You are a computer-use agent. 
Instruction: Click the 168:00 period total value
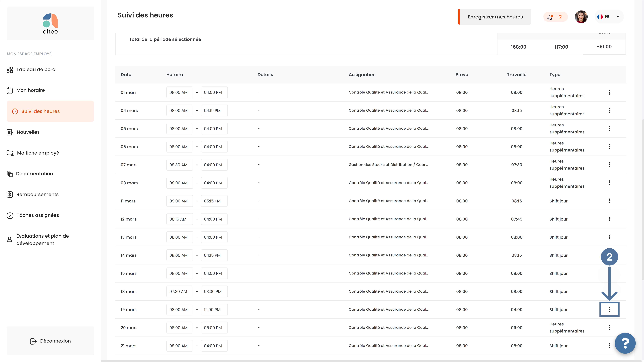tap(519, 47)
